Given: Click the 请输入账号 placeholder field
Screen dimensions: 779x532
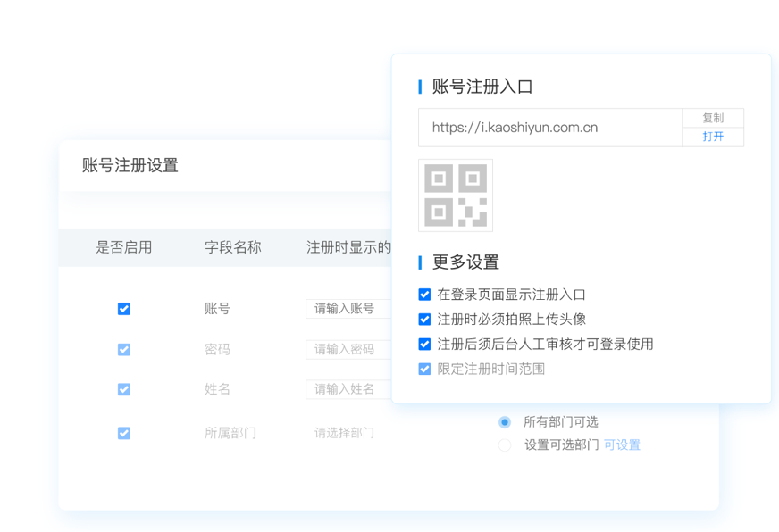Looking at the screenshot, I should click(348, 309).
